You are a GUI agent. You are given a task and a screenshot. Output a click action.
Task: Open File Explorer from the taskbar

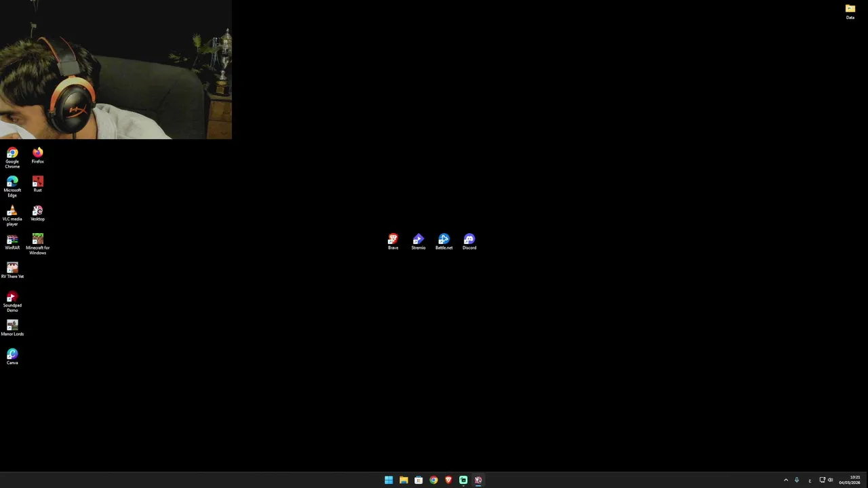[x=403, y=480]
